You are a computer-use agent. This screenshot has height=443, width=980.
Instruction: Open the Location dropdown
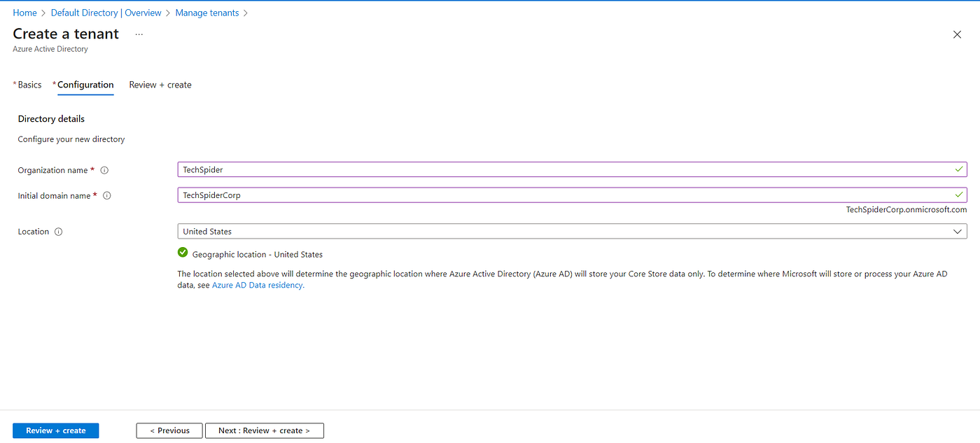point(570,231)
